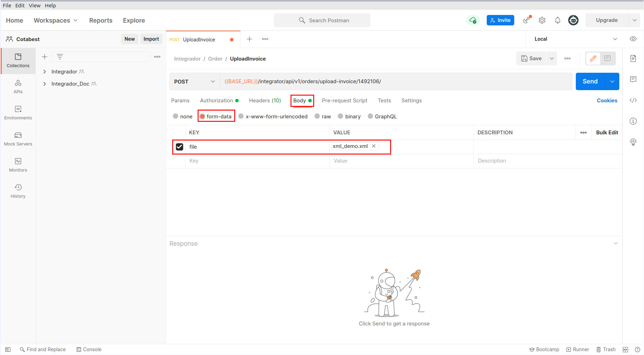The width and height of the screenshot is (644, 355).
Task: Open the View menu
Action: [34, 6]
